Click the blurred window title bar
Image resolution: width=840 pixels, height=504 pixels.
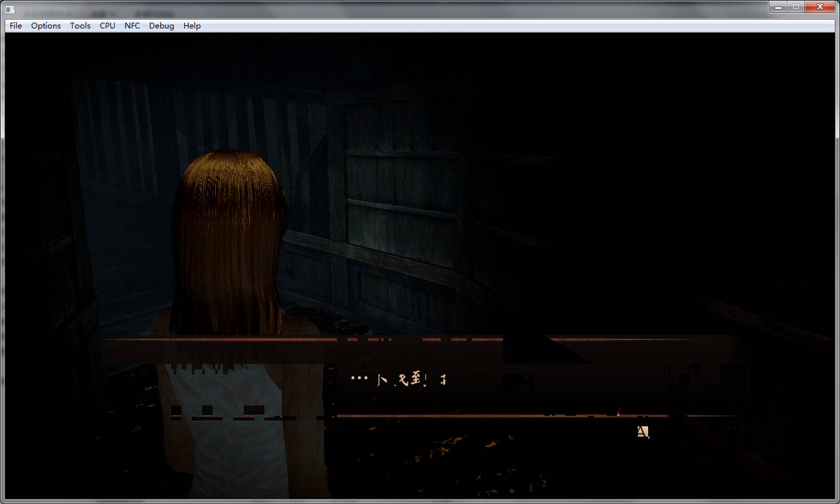pyautogui.click(x=389, y=9)
